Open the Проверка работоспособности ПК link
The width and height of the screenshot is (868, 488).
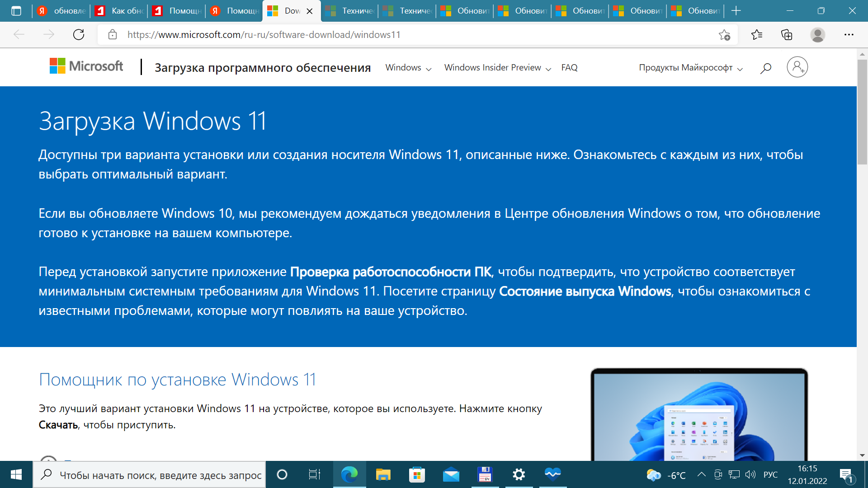pos(391,272)
